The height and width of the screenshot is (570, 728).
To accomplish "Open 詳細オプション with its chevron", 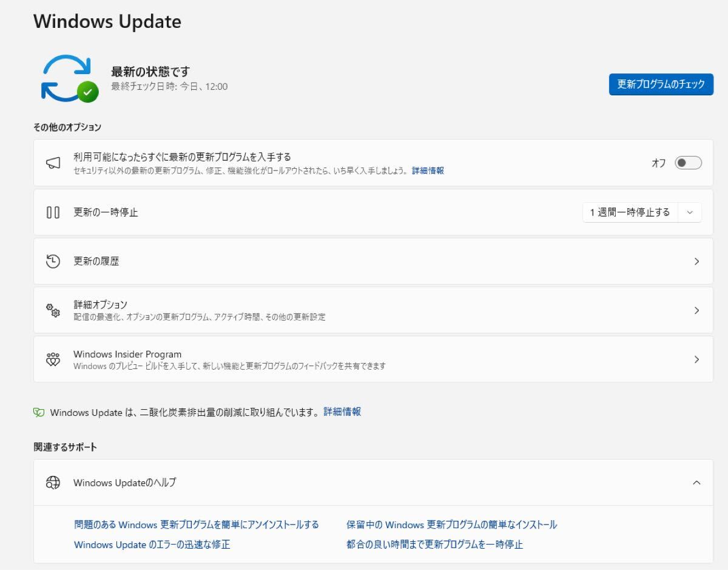I will tap(696, 310).
